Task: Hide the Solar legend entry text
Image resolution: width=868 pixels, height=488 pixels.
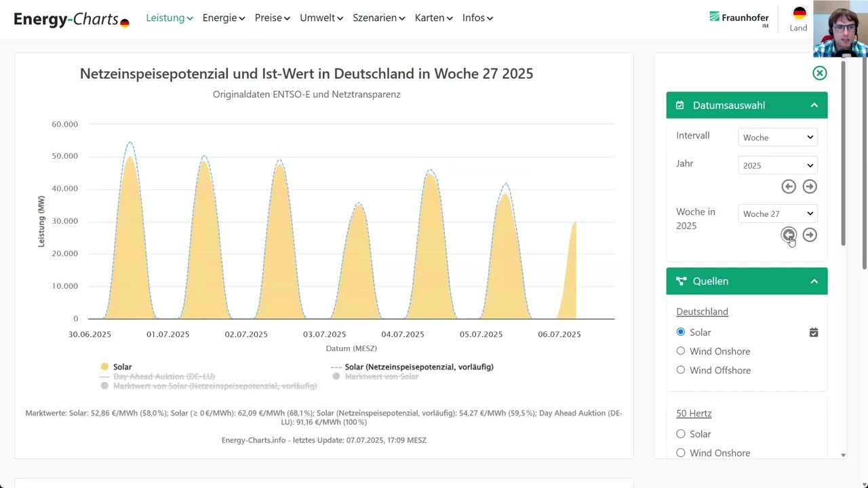Action: point(122,367)
